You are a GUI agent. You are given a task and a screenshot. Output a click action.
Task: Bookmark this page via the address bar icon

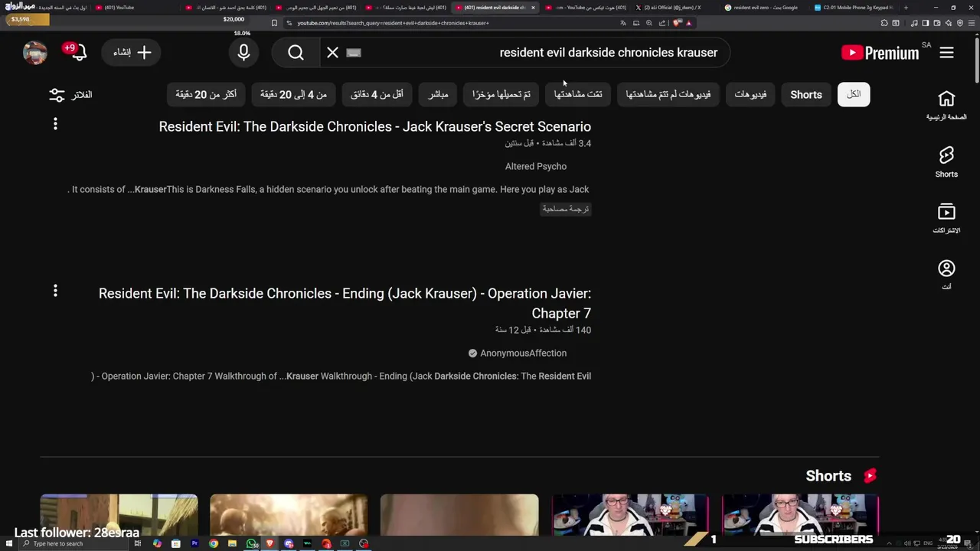pos(274,23)
